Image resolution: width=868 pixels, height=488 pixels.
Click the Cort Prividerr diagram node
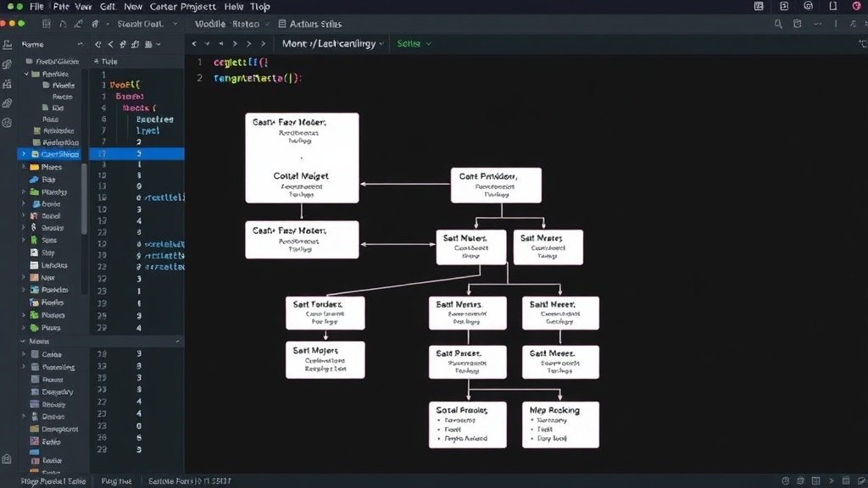496,186
